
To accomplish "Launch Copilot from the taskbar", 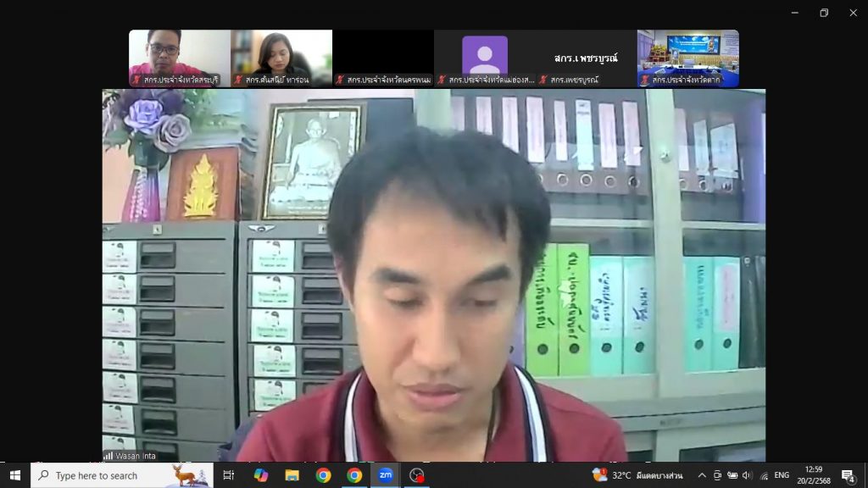I will click(x=261, y=475).
